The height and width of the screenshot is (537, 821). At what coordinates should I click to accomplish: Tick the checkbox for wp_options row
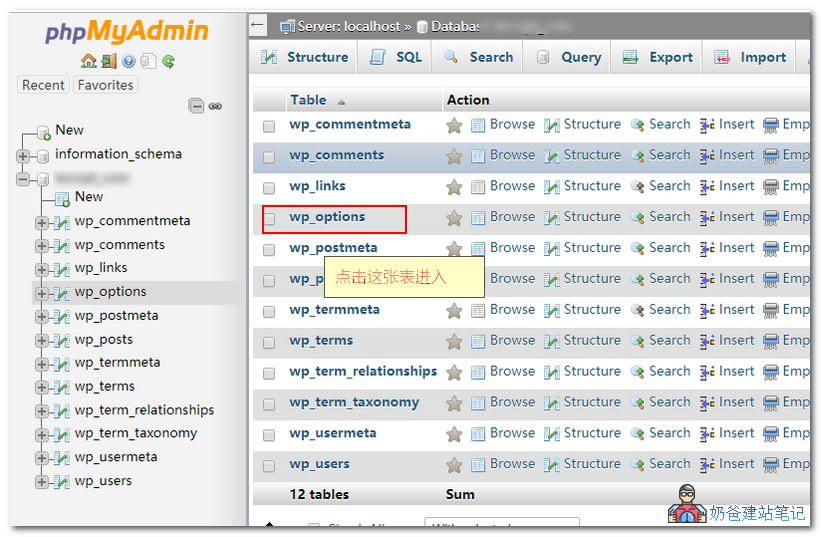(x=269, y=219)
